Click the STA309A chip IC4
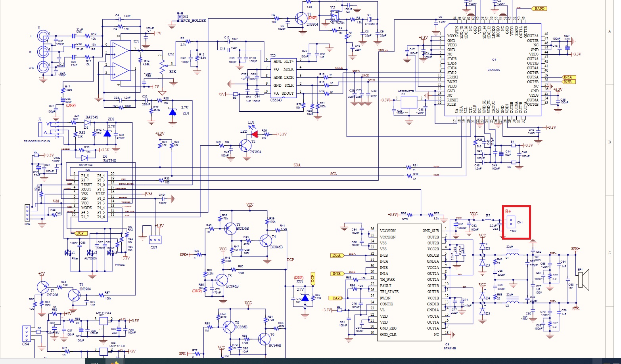The height and width of the screenshot is (364, 621). pyautogui.click(x=493, y=70)
